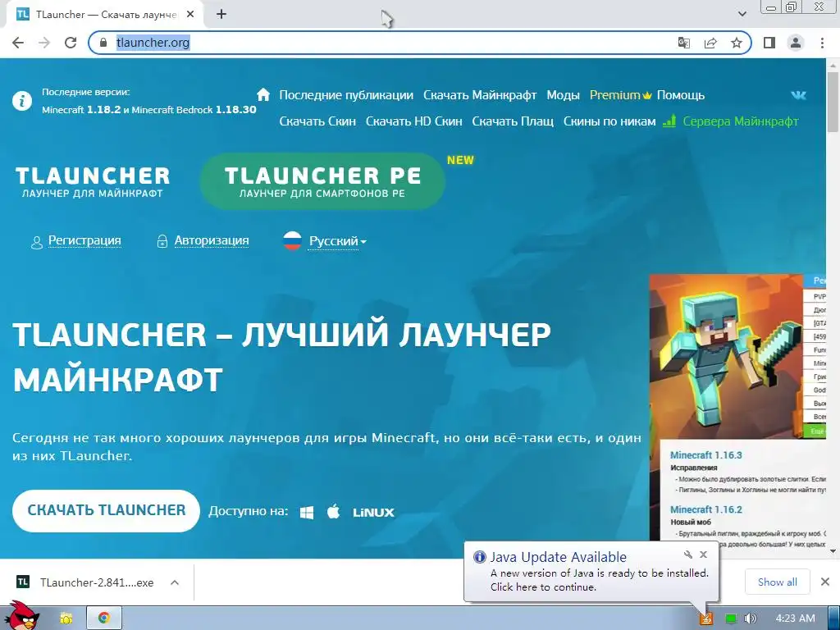Click the Windows platform icon

pyautogui.click(x=307, y=512)
